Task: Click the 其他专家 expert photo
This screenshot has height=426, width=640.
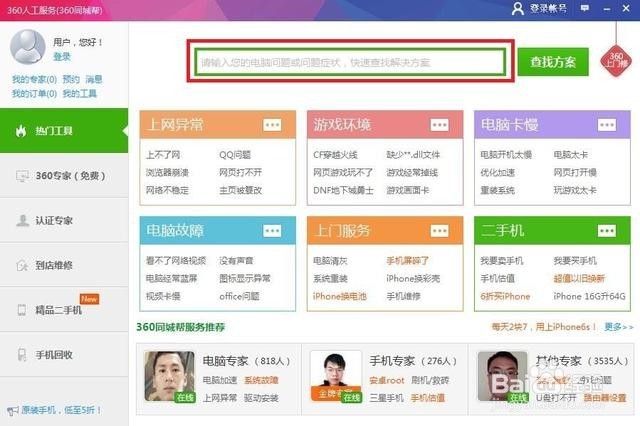Action: pyautogui.click(x=502, y=376)
